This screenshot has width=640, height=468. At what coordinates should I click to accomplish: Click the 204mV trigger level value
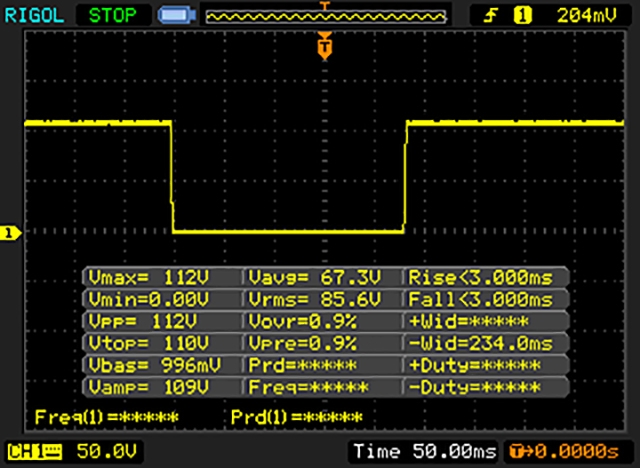tap(587, 16)
